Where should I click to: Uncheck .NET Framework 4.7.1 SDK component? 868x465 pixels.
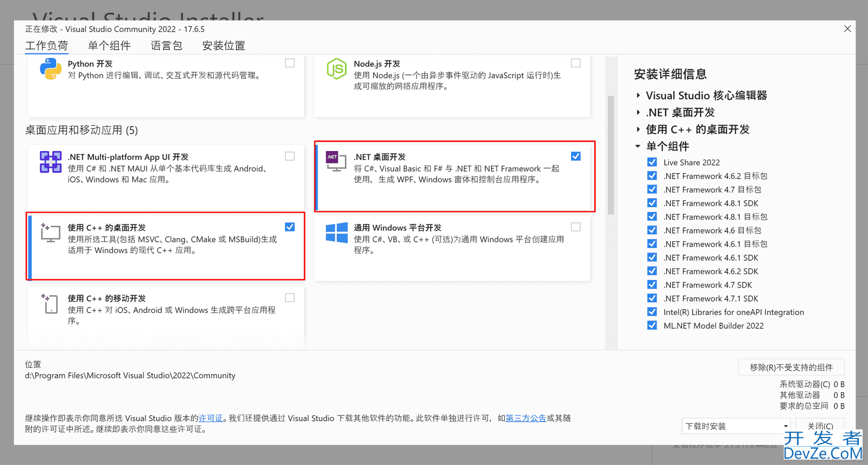click(652, 298)
